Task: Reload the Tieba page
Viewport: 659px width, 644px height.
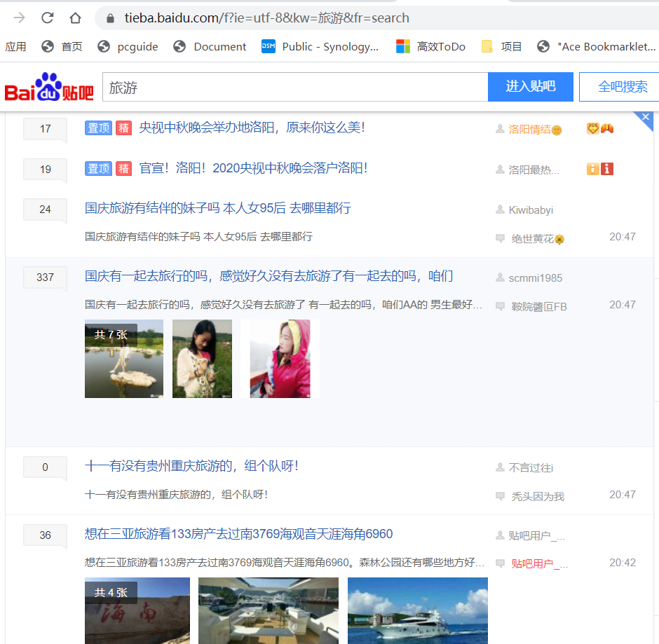Action: (46, 18)
